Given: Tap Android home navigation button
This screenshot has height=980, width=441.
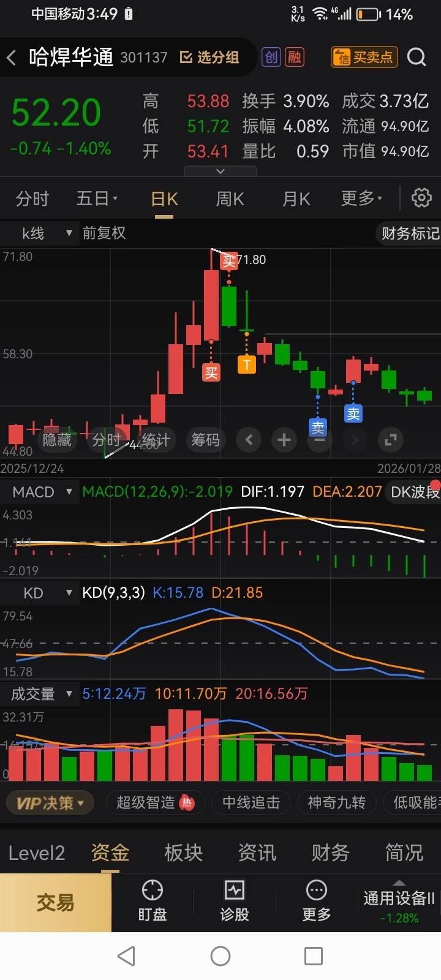Looking at the screenshot, I should coord(221,956).
